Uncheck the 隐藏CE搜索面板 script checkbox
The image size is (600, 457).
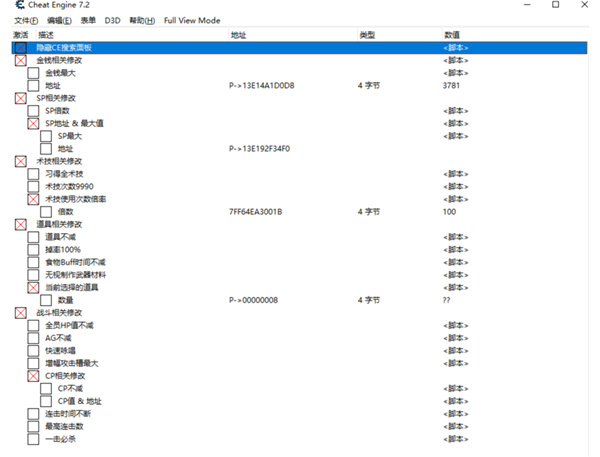point(21,47)
